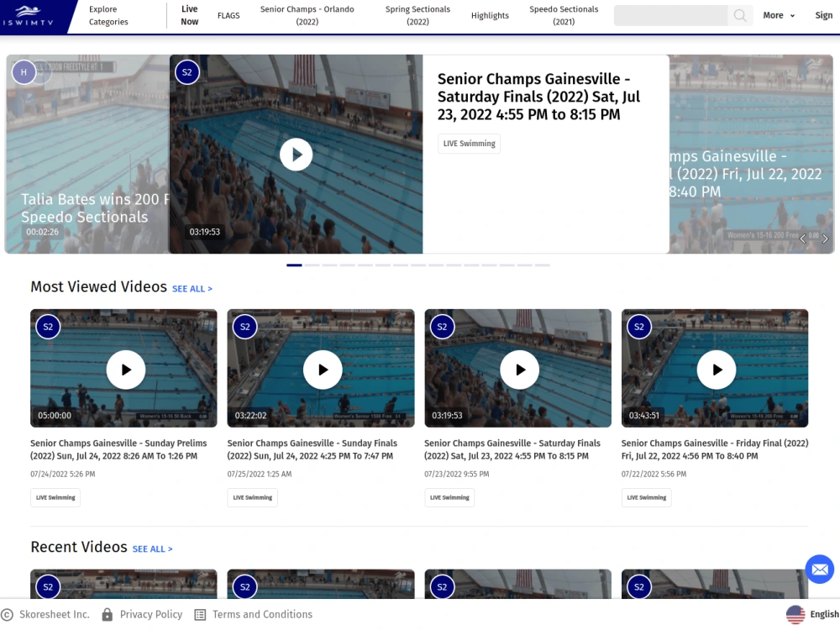Expand the More dropdown menu
The image size is (840, 630).
779,15
